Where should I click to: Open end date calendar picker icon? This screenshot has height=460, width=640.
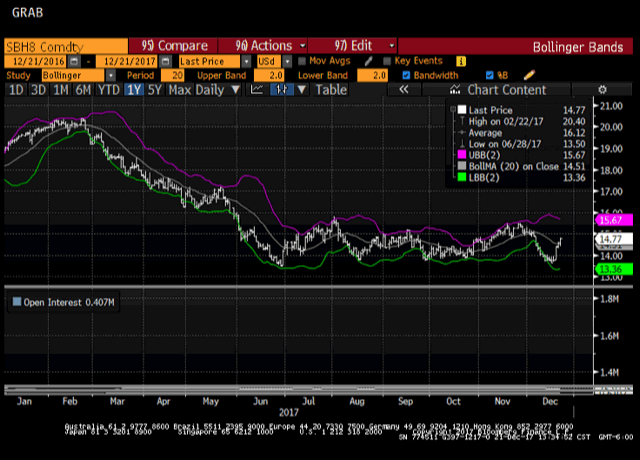pos(165,61)
